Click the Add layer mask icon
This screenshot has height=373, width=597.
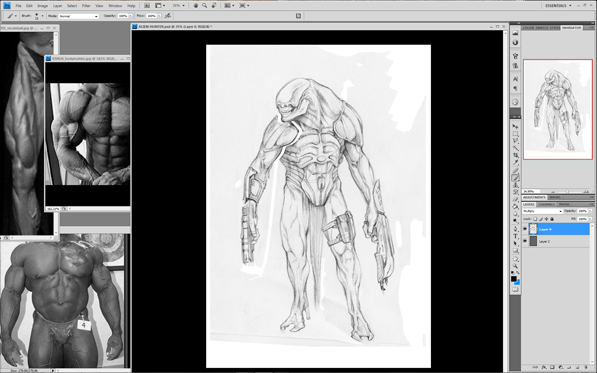[x=552, y=368]
